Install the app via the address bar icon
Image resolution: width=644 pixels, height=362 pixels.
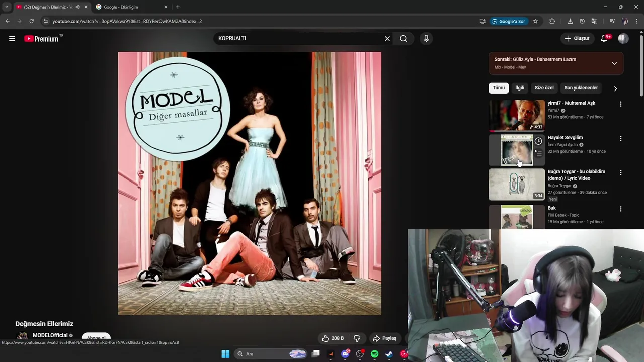[x=482, y=21]
